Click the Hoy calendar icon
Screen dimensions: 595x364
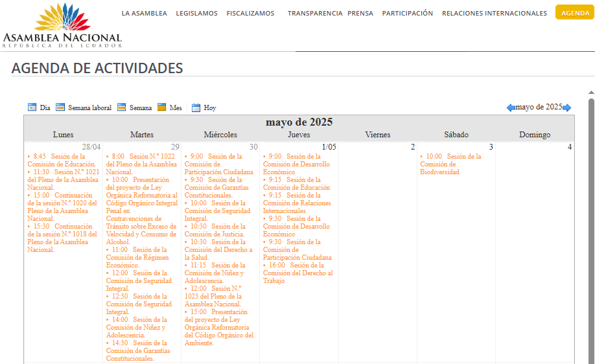196,108
